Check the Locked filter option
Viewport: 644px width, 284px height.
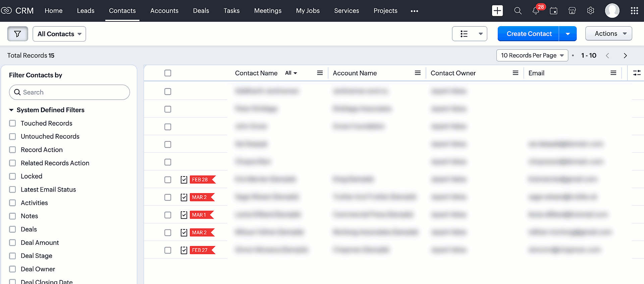point(12,176)
